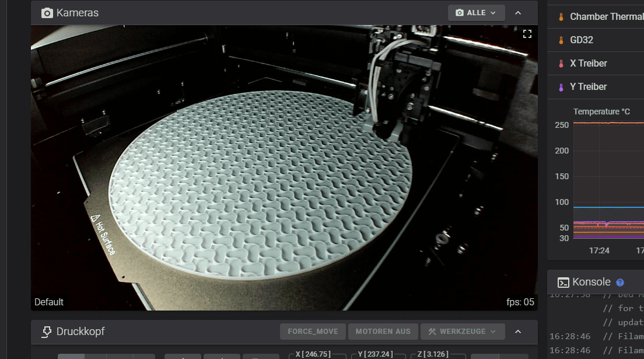Screen dimensions: 644x359
Task: Open the Konsole help question mark icon
Action: 619,283
